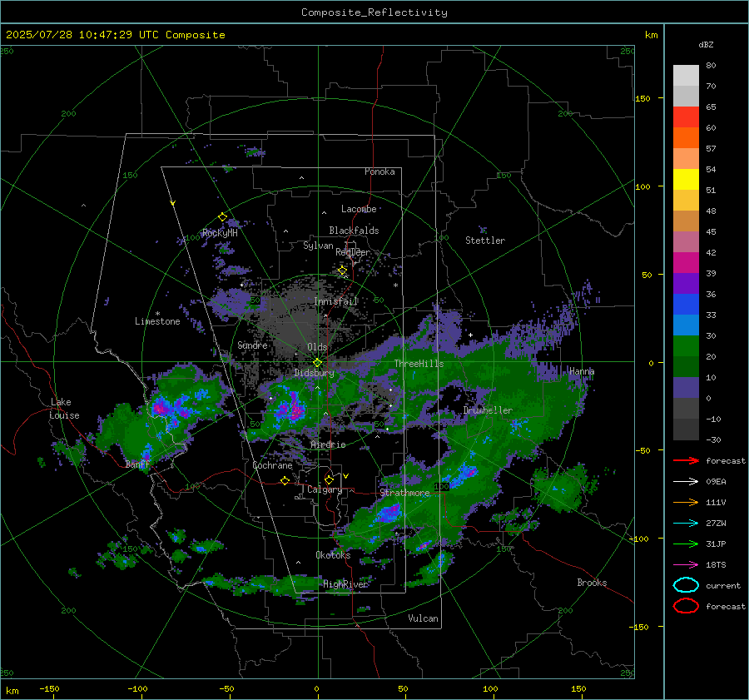Click the Ponoka city label
This screenshot has width=749, height=700.
coord(379,171)
